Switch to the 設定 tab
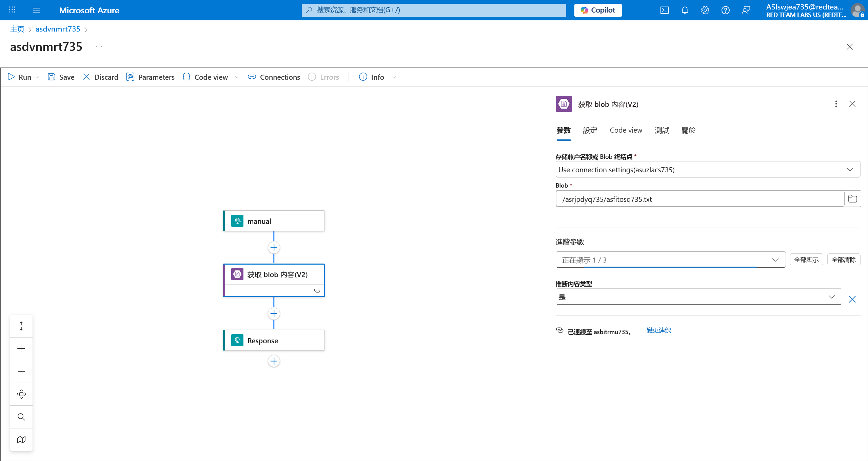The width and height of the screenshot is (868, 461). [x=590, y=130]
